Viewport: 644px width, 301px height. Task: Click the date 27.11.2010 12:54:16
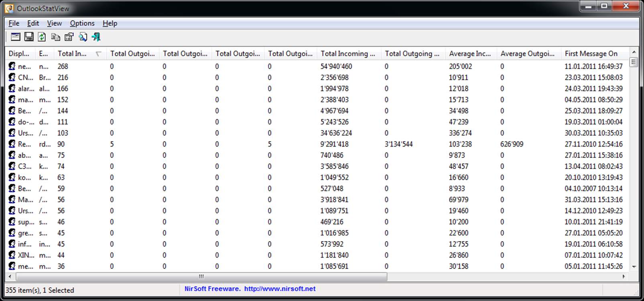(593, 144)
